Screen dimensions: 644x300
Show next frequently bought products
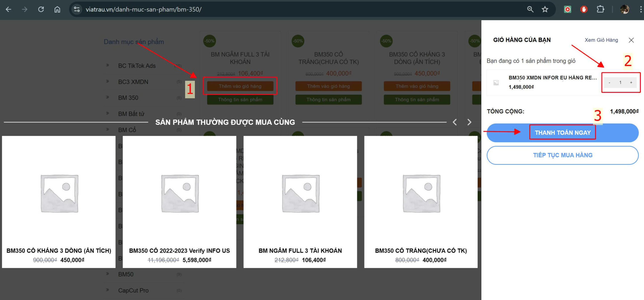[x=469, y=122]
